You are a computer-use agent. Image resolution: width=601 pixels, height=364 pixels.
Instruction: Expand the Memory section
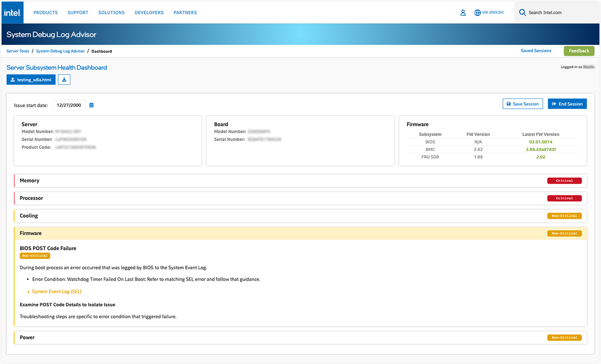tap(300, 181)
